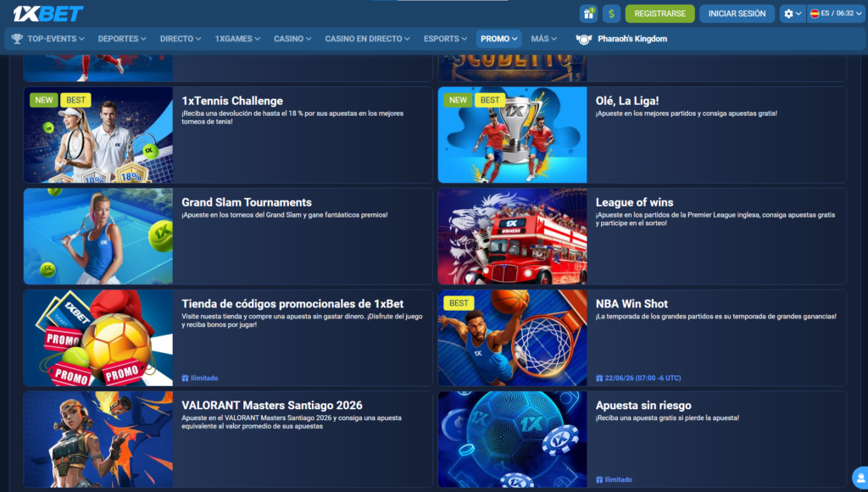Image resolution: width=868 pixels, height=492 pixels.
Task: Open the settings gear menu
Action: click(x=792, y=14)
